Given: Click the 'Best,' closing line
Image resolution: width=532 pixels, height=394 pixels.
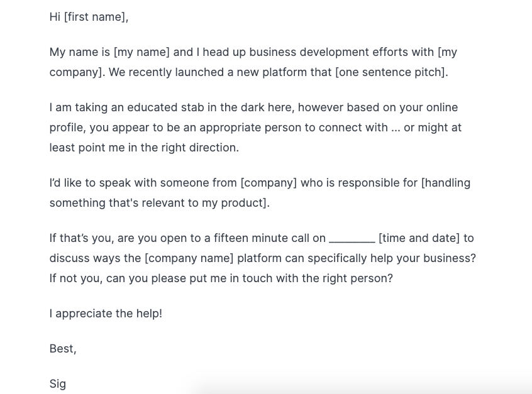Looking at the screenshot, I should [x=63, y=349].
